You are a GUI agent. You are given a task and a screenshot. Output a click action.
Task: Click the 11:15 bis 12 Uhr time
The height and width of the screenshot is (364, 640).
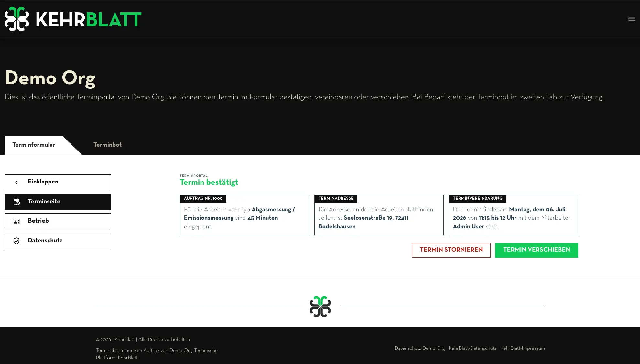[x=497, y=218]
